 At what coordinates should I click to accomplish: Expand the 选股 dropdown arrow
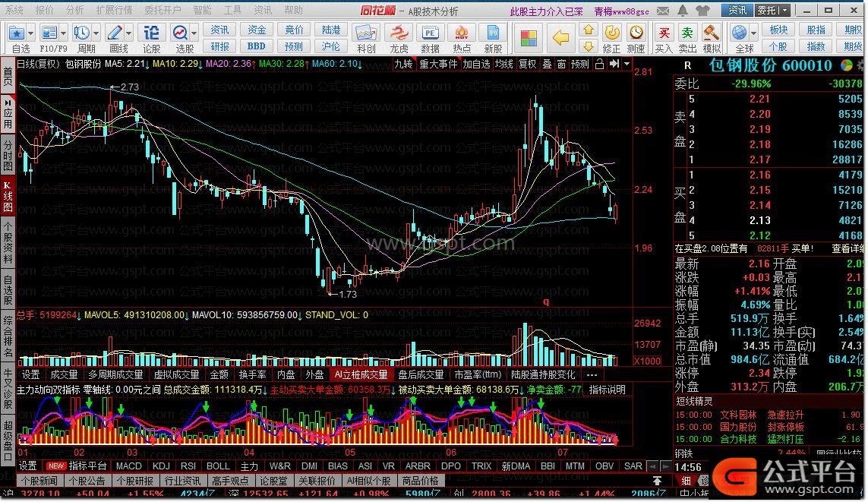194,33
